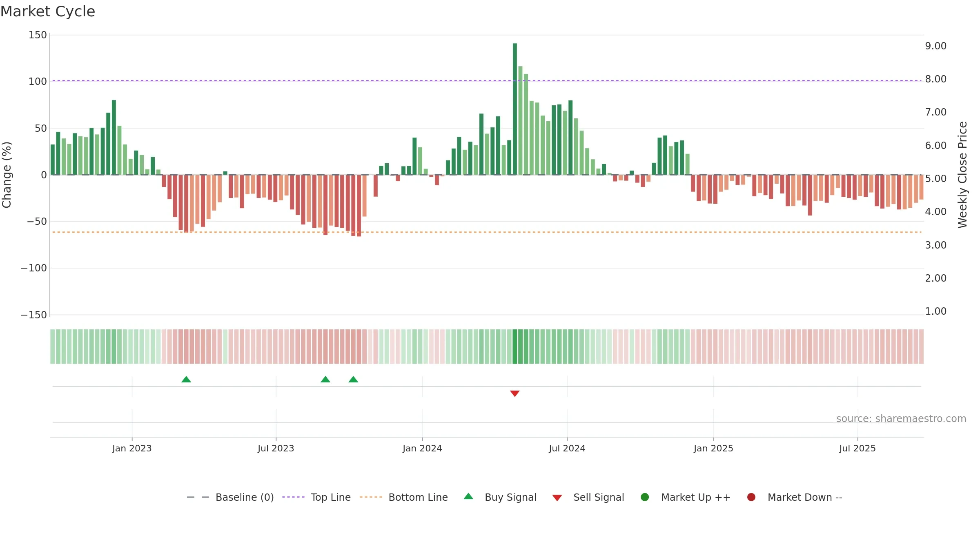Click the green Market Up legend dot
The width and height of the screenshot is (980, 551).
[x=645, y=497]
